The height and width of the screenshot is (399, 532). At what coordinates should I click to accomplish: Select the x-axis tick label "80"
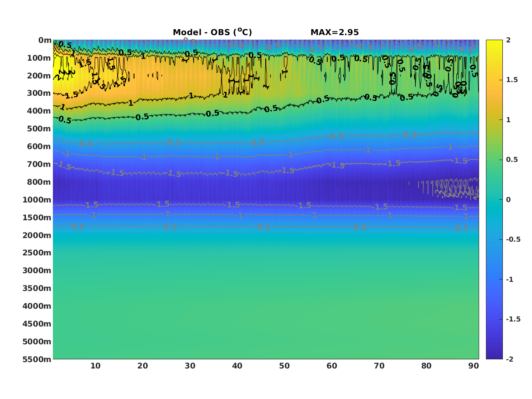pos(426,366)
